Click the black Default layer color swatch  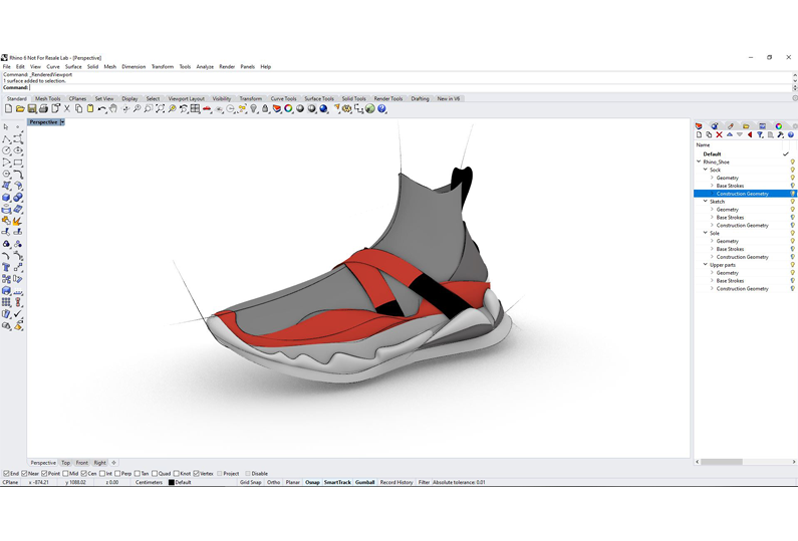tap(171, 482)
